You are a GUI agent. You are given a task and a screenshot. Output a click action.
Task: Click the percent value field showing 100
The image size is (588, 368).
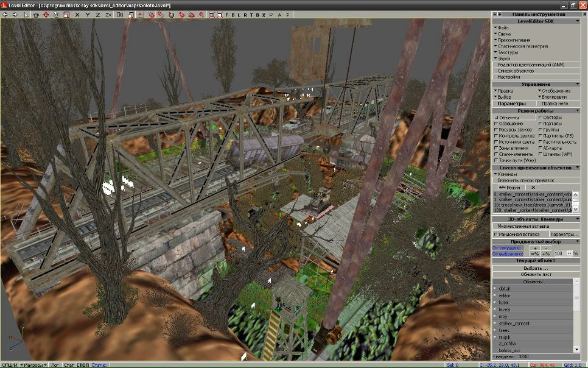(559, 253)
